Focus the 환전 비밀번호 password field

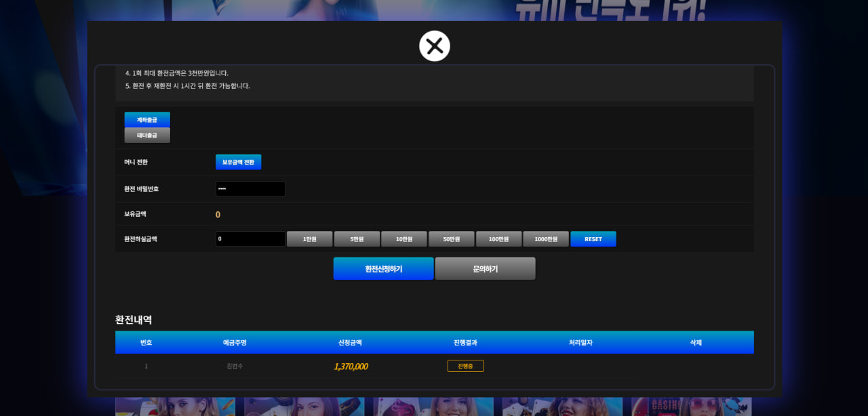(x=250, y=189)
